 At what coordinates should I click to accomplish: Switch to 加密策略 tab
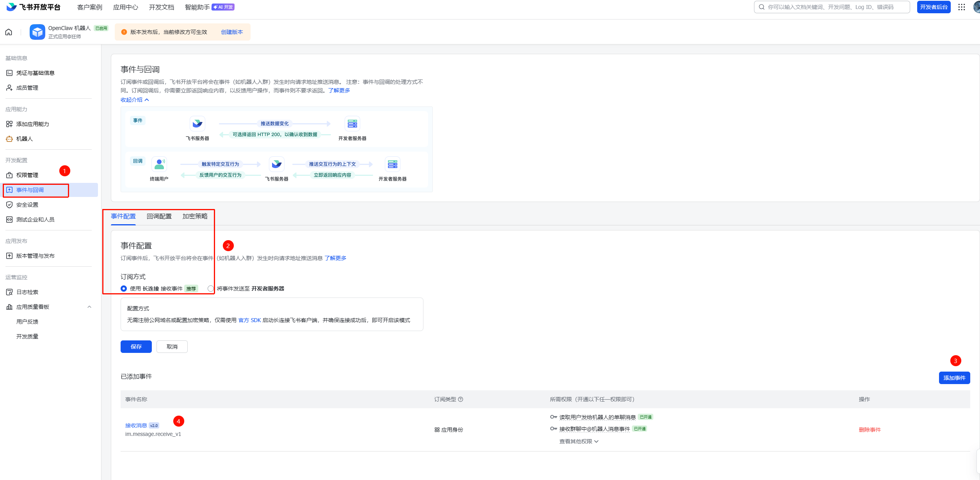(x=195, y=216)
